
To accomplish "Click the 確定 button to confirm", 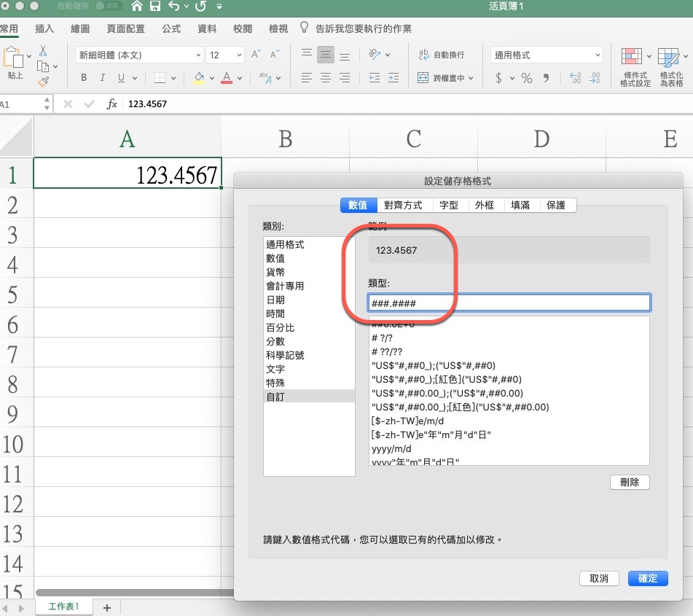I will [x=647, y=578].
